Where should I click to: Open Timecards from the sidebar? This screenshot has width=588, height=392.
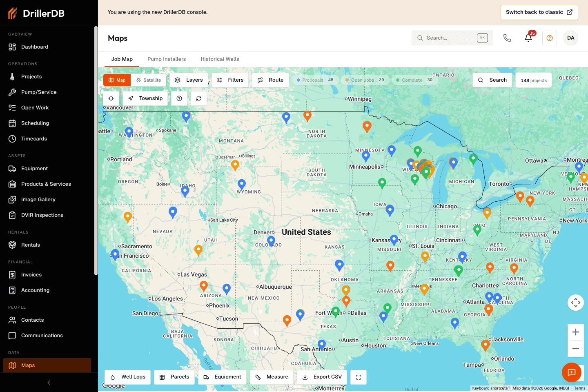point(47,139)
